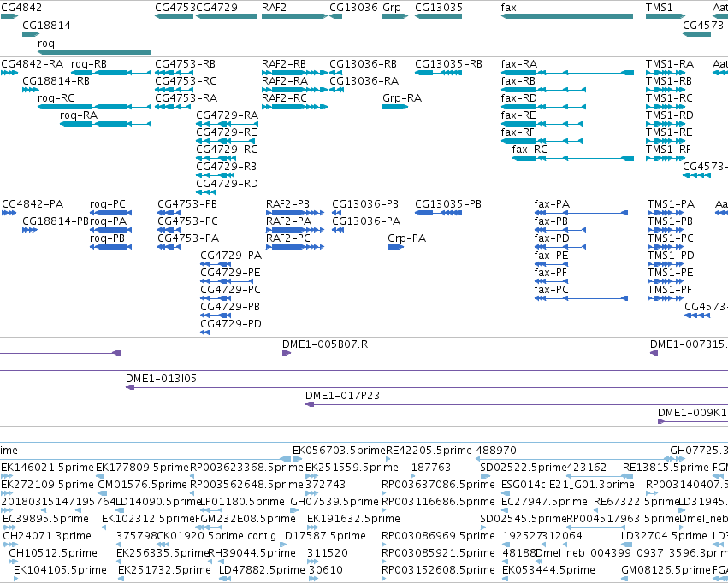Click transcript label CG13036-RB
The image size is (728, 583).
pos(363,64)
